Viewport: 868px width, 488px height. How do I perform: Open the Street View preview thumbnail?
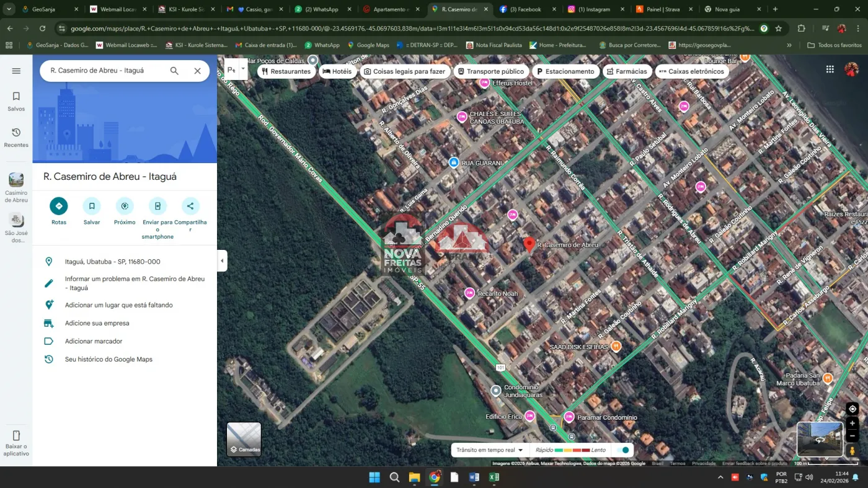point(820,438)
